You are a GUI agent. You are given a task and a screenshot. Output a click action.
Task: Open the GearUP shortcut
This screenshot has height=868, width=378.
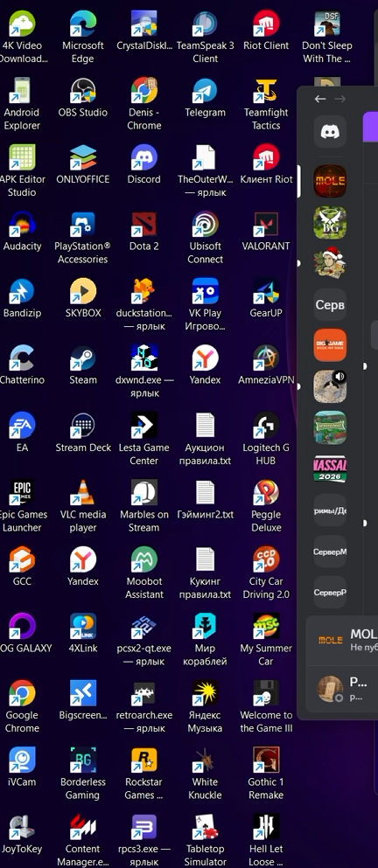pyautogui.click(x=266, y=292)
